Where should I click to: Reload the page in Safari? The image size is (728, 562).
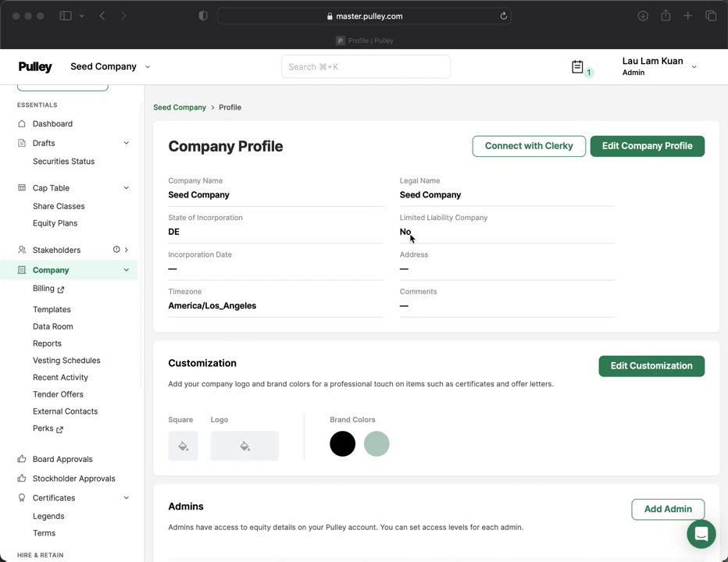504,16
